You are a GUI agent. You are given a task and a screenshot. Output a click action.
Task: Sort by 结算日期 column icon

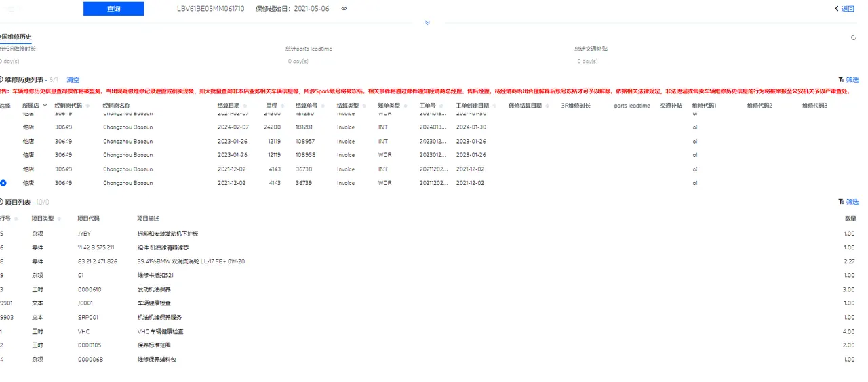pos(245,106)
